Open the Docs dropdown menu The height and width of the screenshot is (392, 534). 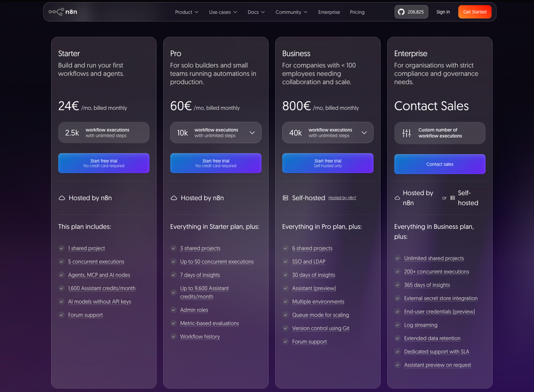tap(256, 12)
